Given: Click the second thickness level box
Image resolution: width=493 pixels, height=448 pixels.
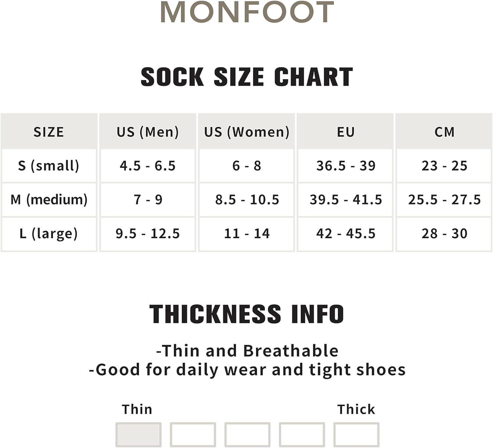Looking at the screenshot, I should click(x=193, y=435).
